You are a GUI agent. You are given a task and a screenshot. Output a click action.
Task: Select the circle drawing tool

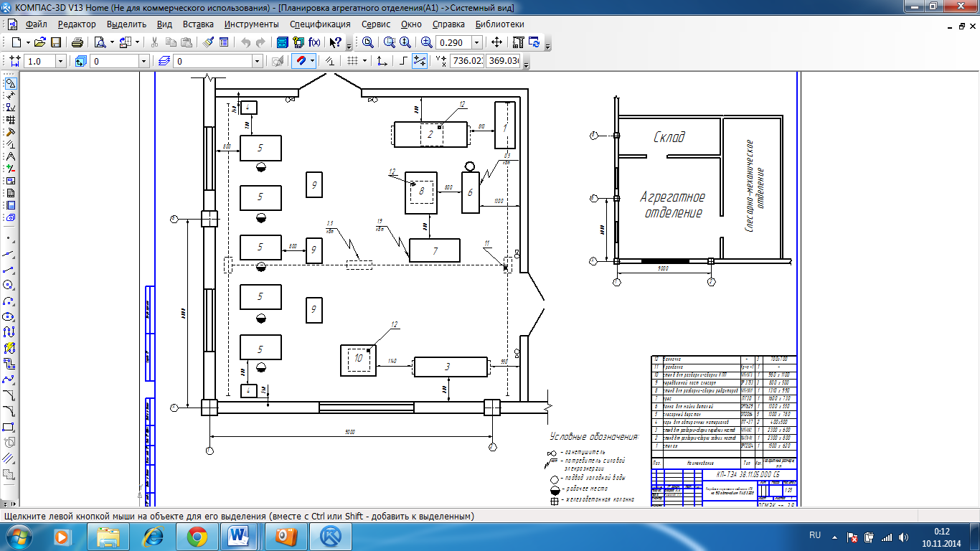pyautogui.click(x=9, y=285)
